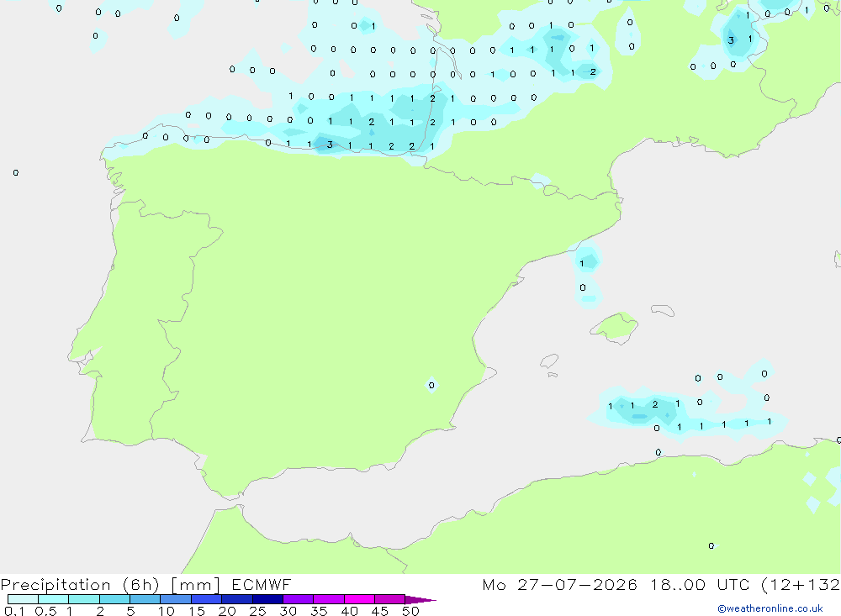Screen dimensions: 841x616
Task: Click the arrow tip above 50 mm
Action: [x=421, y=600]
